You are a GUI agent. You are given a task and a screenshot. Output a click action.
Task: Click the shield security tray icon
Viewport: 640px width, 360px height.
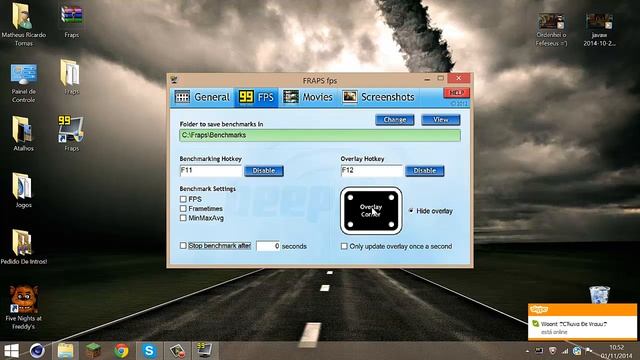pyautogui.click(x=553, y=351)
